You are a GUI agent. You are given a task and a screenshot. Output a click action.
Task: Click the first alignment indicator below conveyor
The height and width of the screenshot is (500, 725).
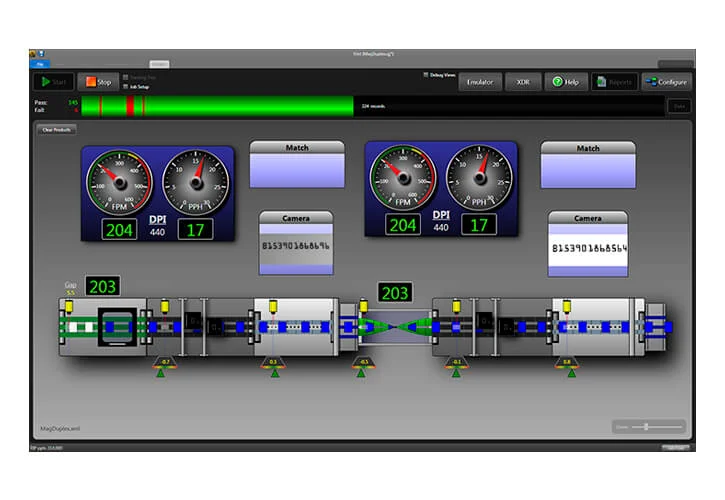tap(164, 366)
